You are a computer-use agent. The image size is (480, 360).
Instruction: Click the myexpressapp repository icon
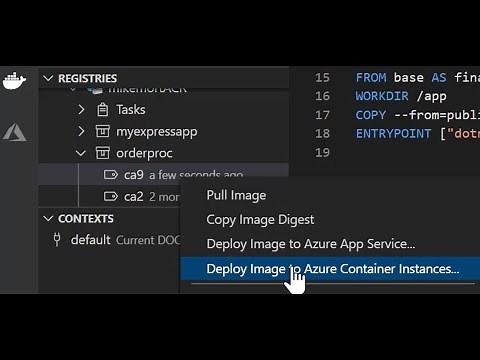tap(102, 131)
